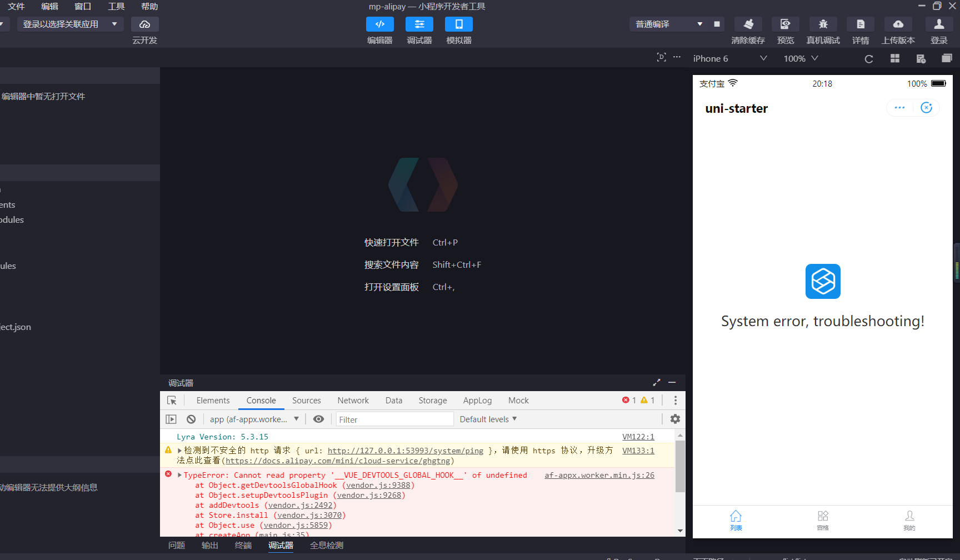Image resolution: width=960 pixels, height=560 pixels.
Task: Toggle the Simulator (模拟器) panel button
Action: pyautogui.click(x=458, y=24)
